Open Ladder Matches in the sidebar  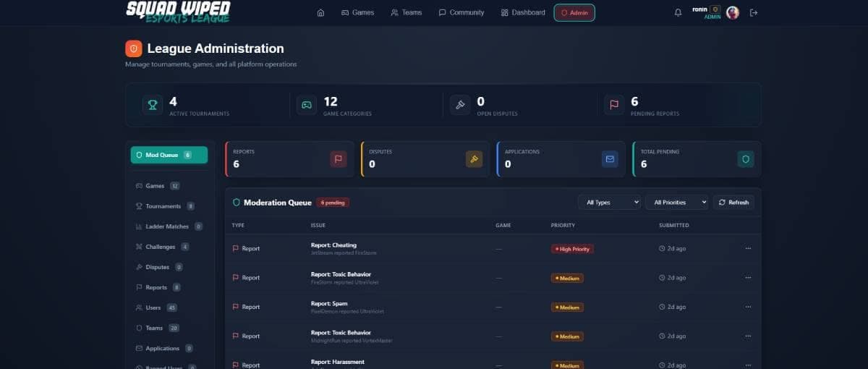click(166, 226)
